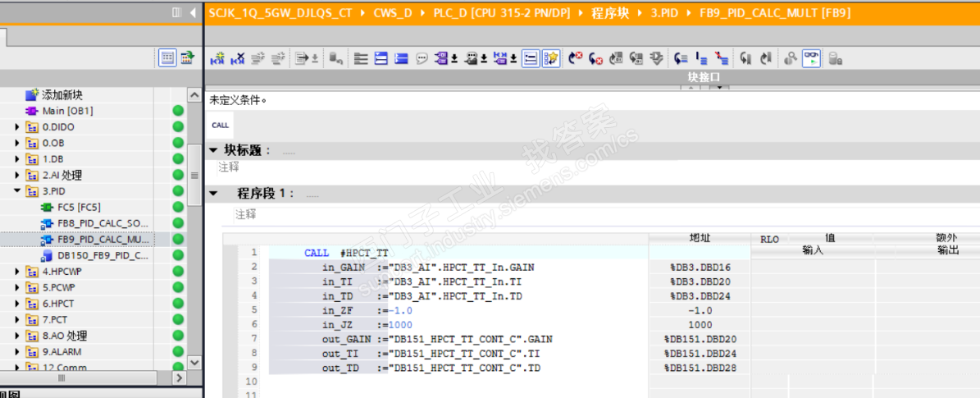The width and height of the screenshot is (980, 398).
Task: Click the tag information display icon
Action: click(x=472, y=59)
